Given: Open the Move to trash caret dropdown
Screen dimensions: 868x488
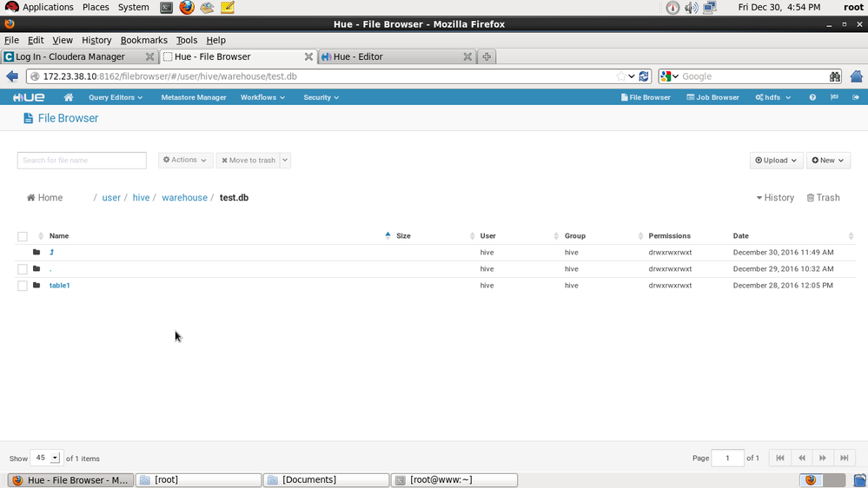Looking at the screenshot, I should pos(285,160).
